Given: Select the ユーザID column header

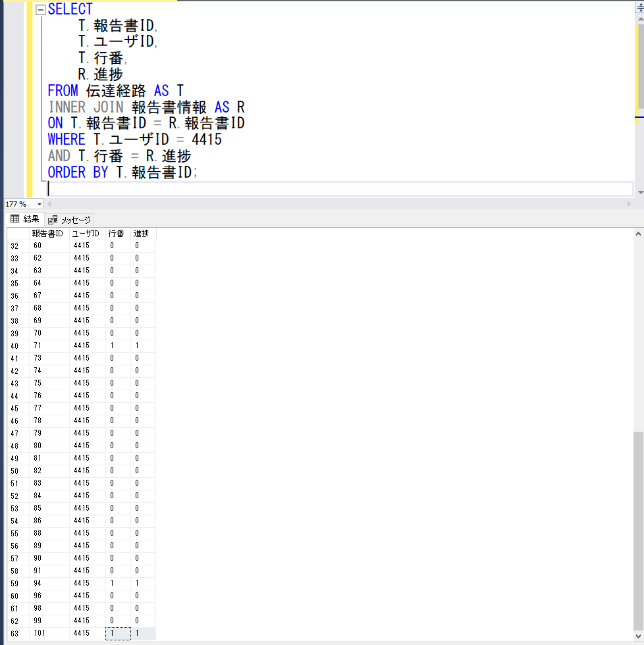Looking at the screenshot, I should coord(86,234).
